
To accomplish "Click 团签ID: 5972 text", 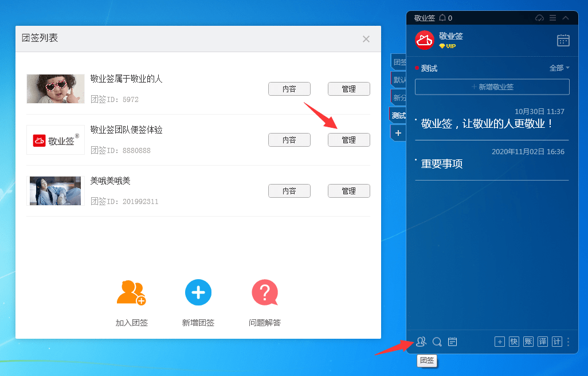I will tap(115, 99).
